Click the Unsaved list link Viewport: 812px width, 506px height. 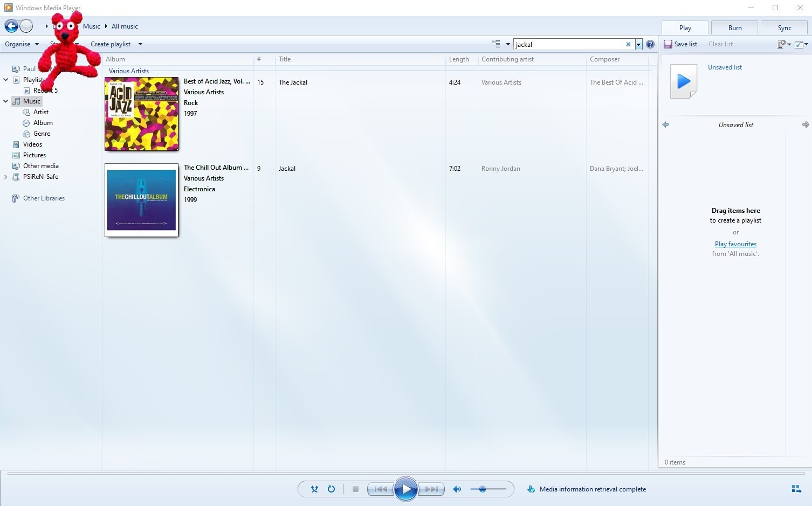(x=725, y=67)
